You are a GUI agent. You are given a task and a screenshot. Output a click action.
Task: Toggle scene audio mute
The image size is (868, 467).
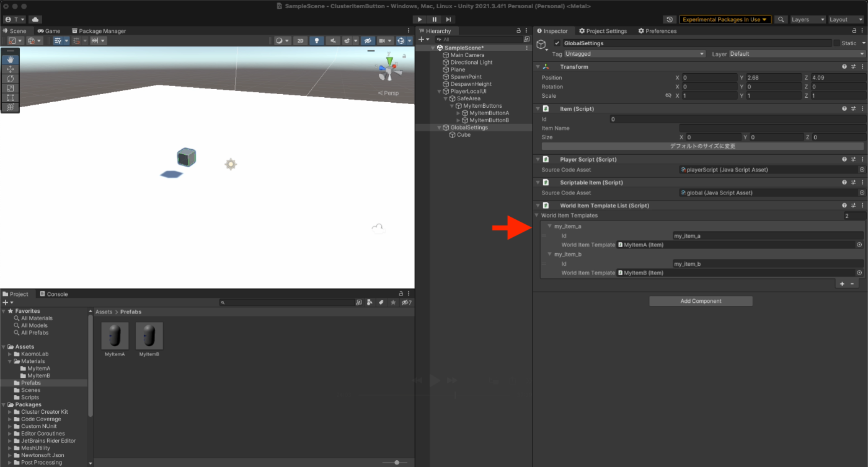tap(334, 41)
